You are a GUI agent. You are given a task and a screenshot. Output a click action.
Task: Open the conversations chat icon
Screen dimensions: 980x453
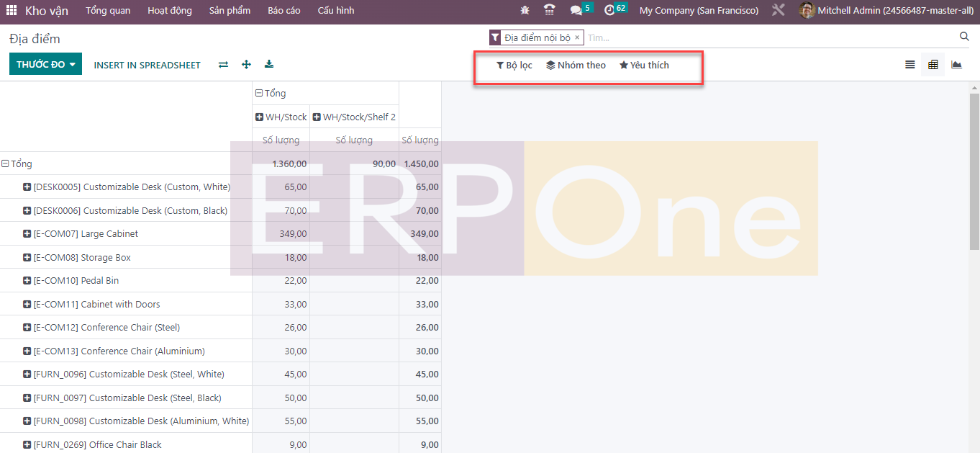click(576, 11)
